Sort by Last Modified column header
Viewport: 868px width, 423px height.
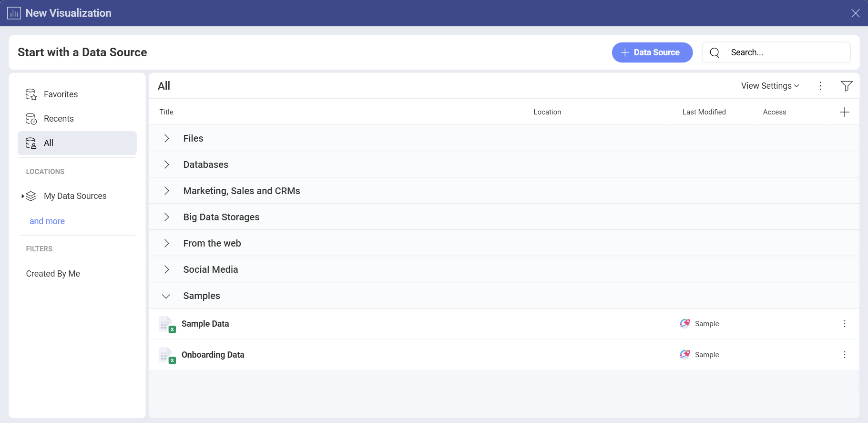coord(704,112)
